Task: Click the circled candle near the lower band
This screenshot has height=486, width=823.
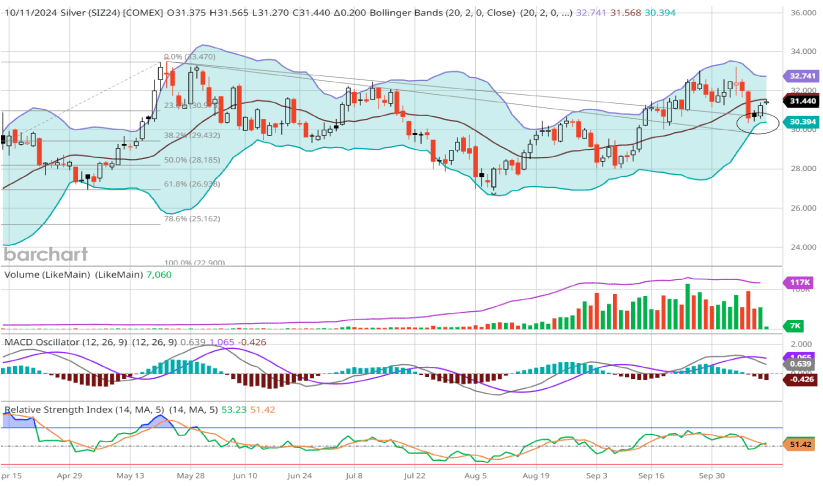Action: pyautogui.click(x=756, y=118)
